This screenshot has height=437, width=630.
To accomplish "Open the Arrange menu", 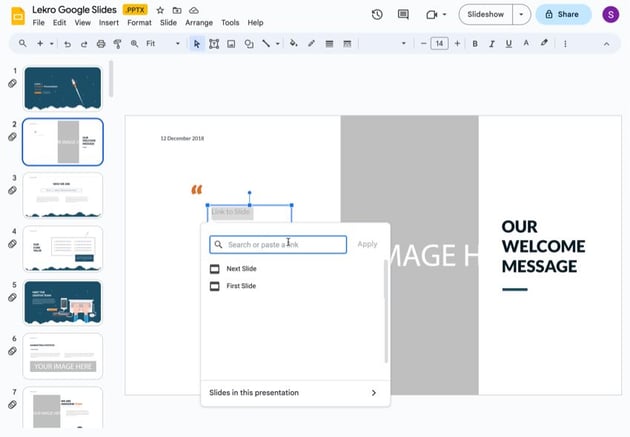I will (199, 23).
